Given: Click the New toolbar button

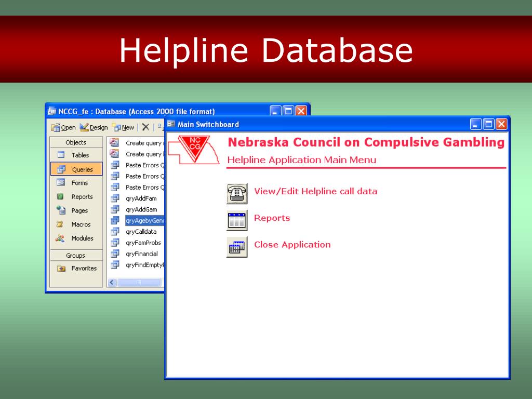Looking at the screenshot, I should tap(124, 128).
